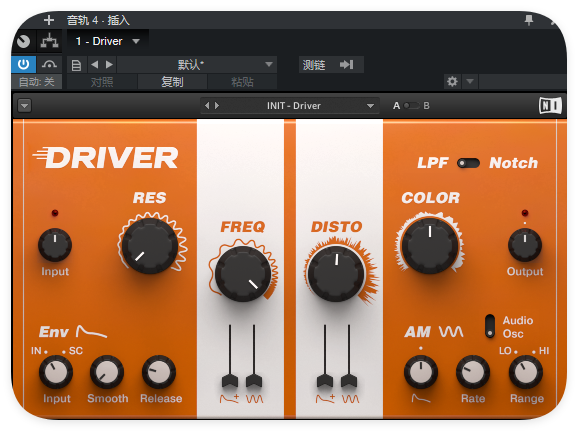Click the 对照 compare button
Image resolution: width=578 pixels, height=431 pixels.
point(102,82)
